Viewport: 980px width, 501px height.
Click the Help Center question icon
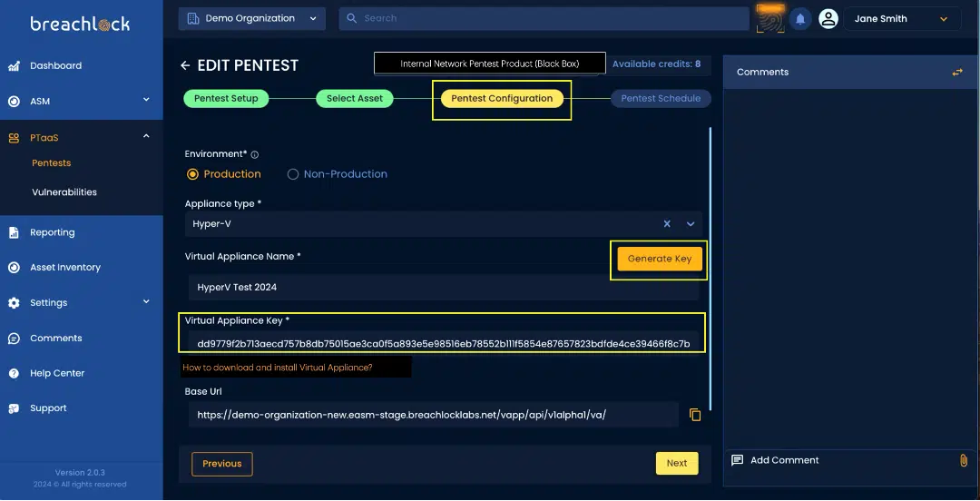pyautogui.click(x=14, y=373)
